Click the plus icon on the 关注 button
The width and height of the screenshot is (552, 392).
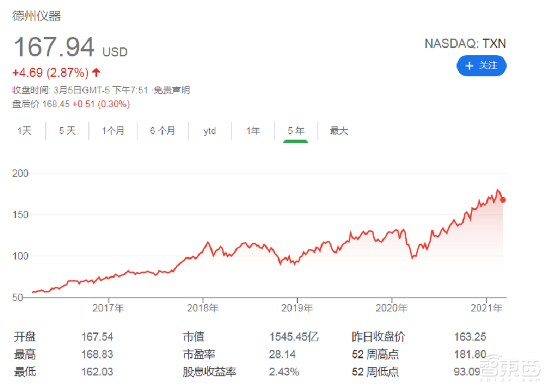469,66
